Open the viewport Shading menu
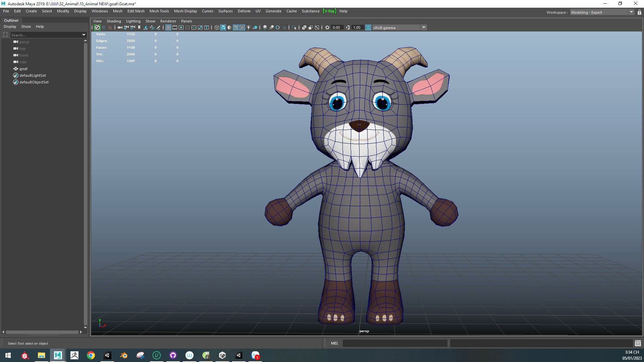This screenshot has width=644, height=362. click(114, 21)
